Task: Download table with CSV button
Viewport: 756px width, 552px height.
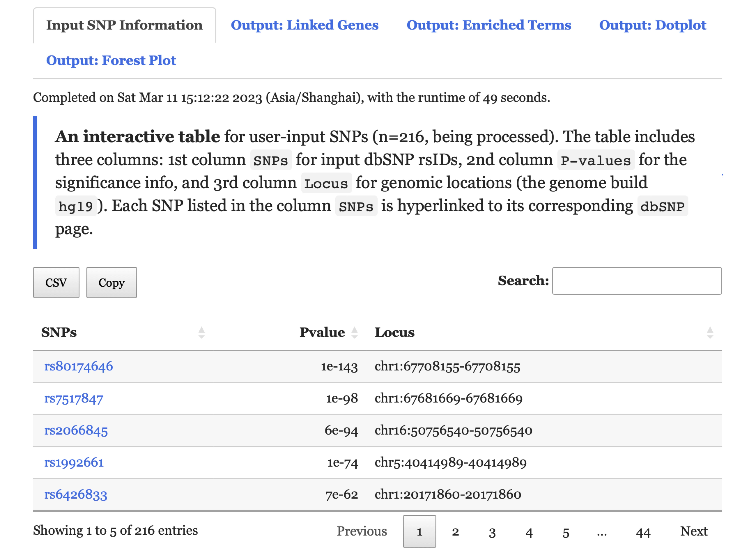Action: click(56, 283)
